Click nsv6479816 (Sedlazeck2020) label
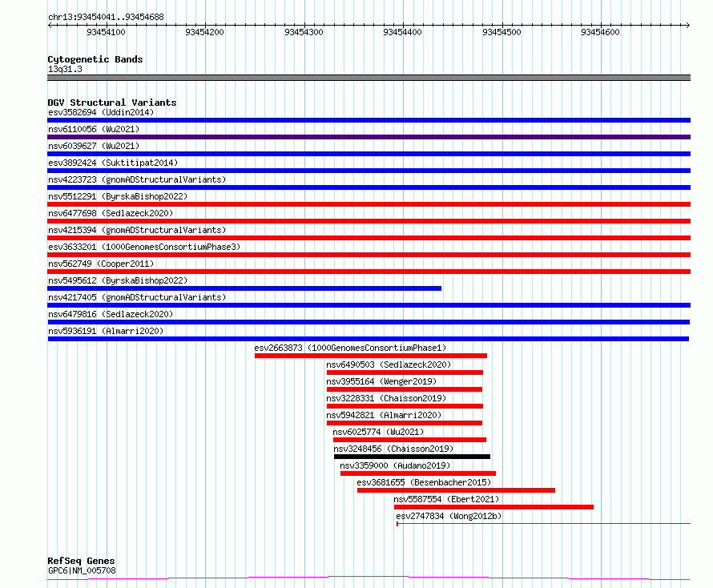This screenshot has width=713, height=588. point(111,314)
